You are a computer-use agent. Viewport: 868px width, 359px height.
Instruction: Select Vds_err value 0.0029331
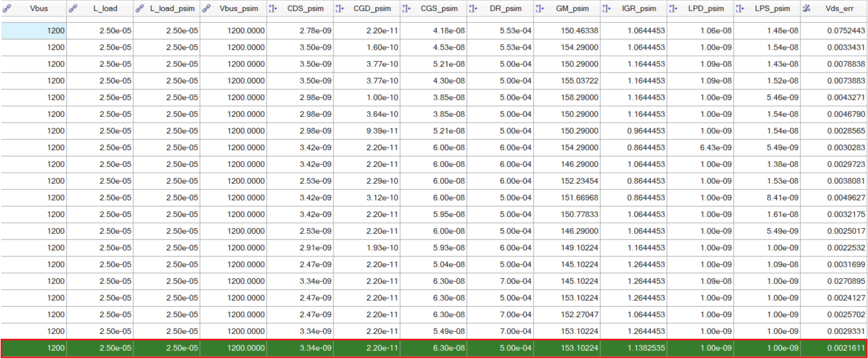pyautogui.click(x=846, y=331)
